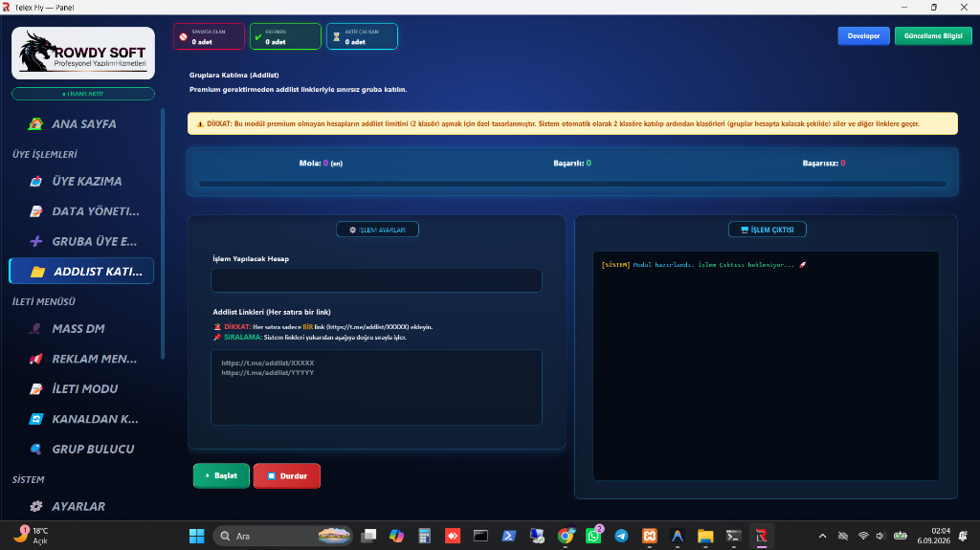The height and width of the screenshot is (550, 980).
Task: Open MASS DM module
Action: tap(81, 329)
